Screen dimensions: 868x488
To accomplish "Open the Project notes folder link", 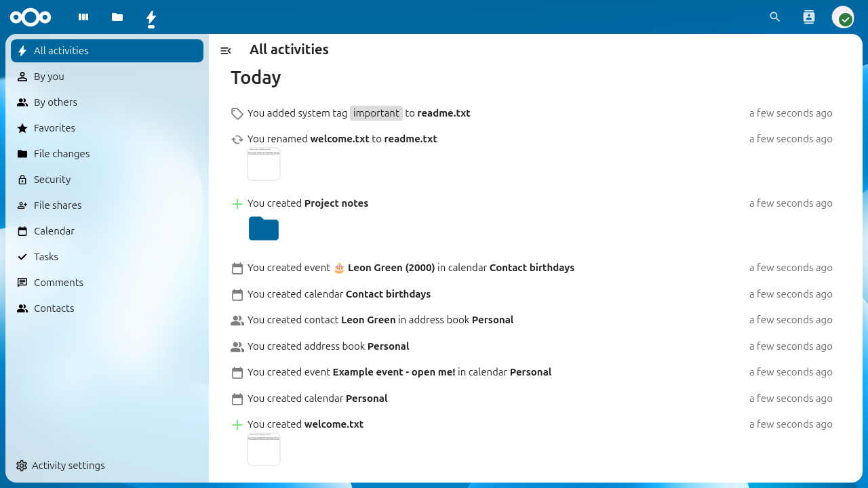I will pos(336,203).
